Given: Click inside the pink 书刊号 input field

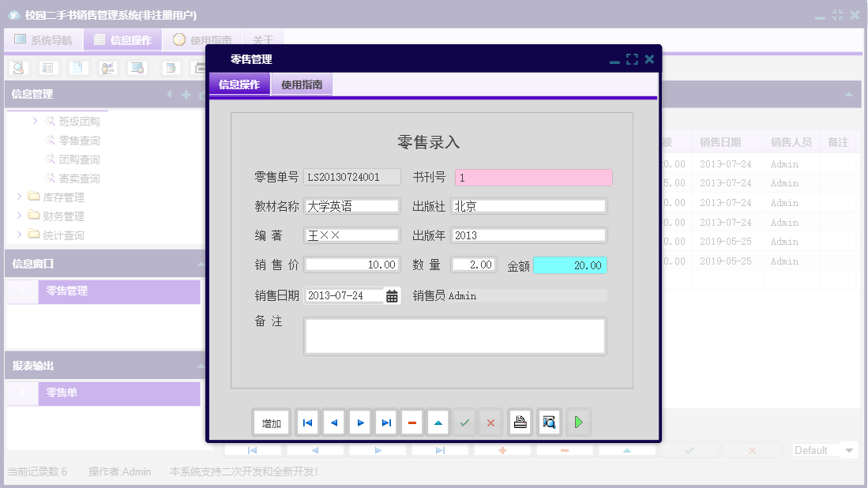Looking at the screenshot, I should (x=533, y=177).
